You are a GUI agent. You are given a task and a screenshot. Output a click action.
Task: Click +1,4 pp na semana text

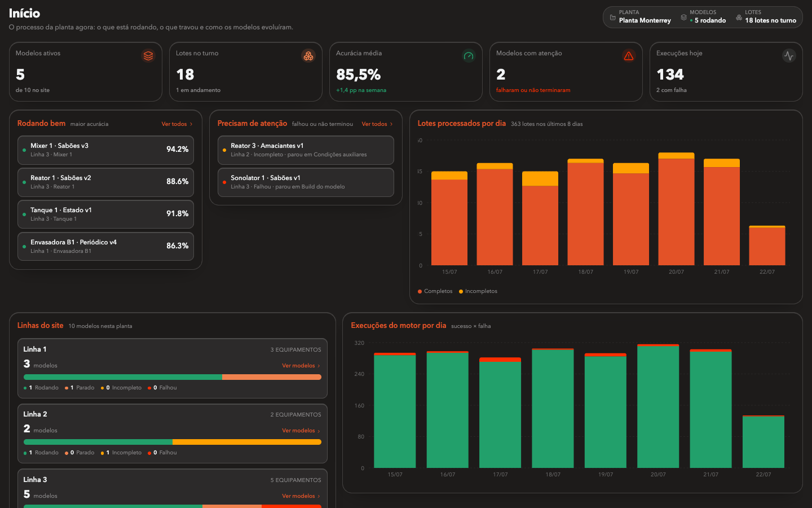pos(361,90)
